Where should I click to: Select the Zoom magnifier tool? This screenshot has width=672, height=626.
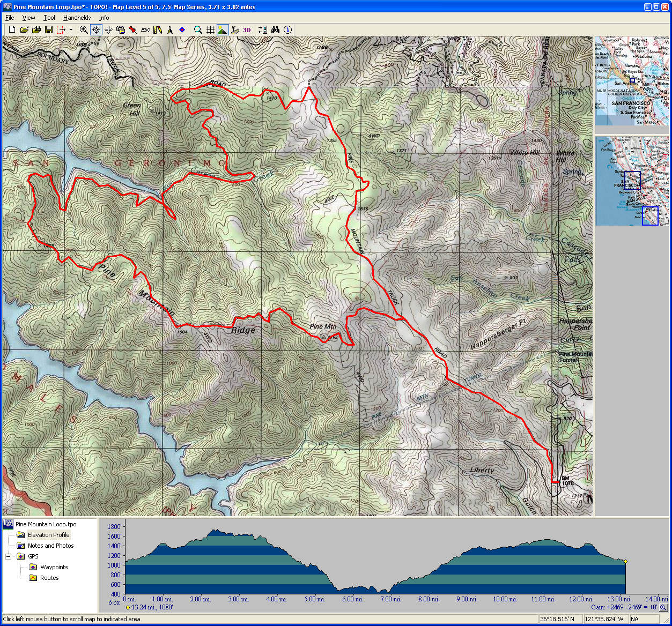pos(84,30)
